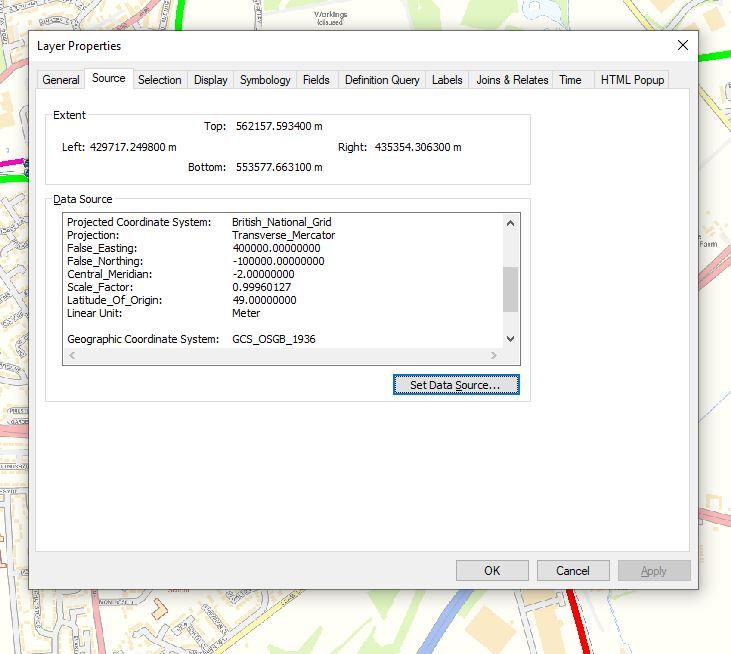The height and width of the screenshot is (654, 731).
Task: Click the greyed Apply button
Action: pyautogui.click(x=654, y=571)
